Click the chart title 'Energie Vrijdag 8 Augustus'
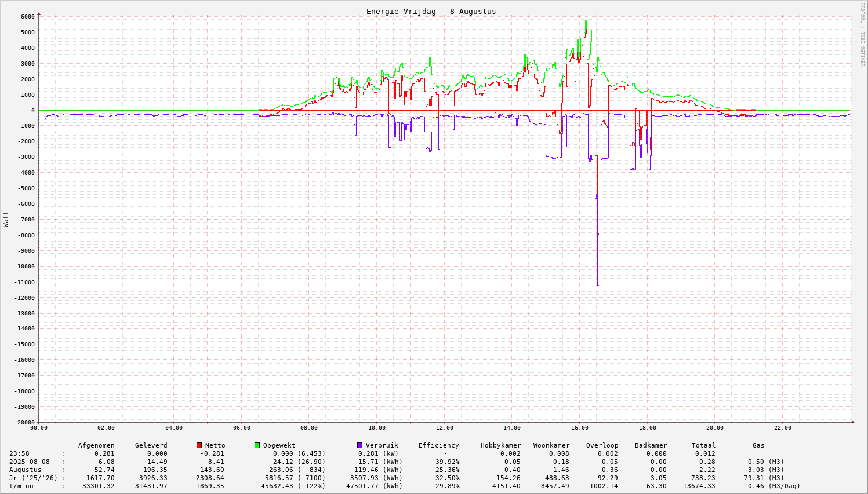The height and width of the screenshot is (494, 868). tap(431, 12)
